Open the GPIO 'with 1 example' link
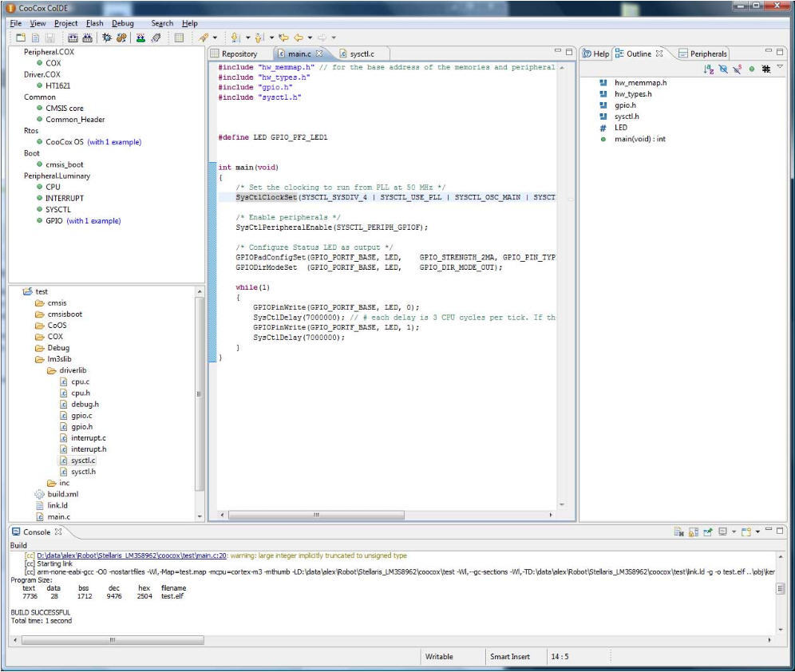 point(94,221)
